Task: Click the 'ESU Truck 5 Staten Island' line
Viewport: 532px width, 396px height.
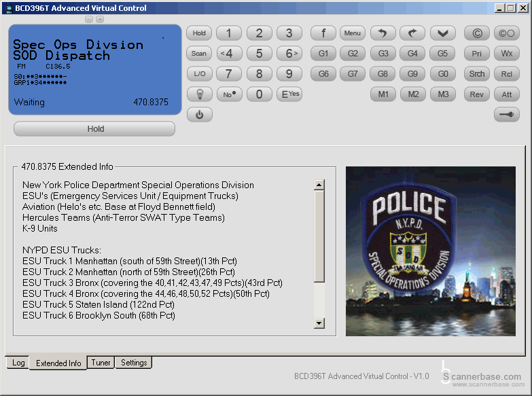Action: 99,304
